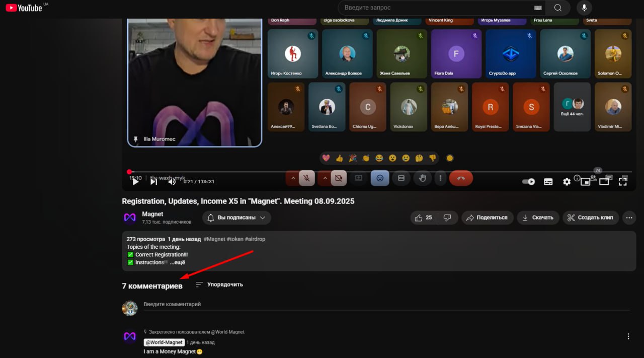Viewport: 644px width, 358px height.
Task: Click the thumbs-down reaction emoji
Action: click(432, 158)
